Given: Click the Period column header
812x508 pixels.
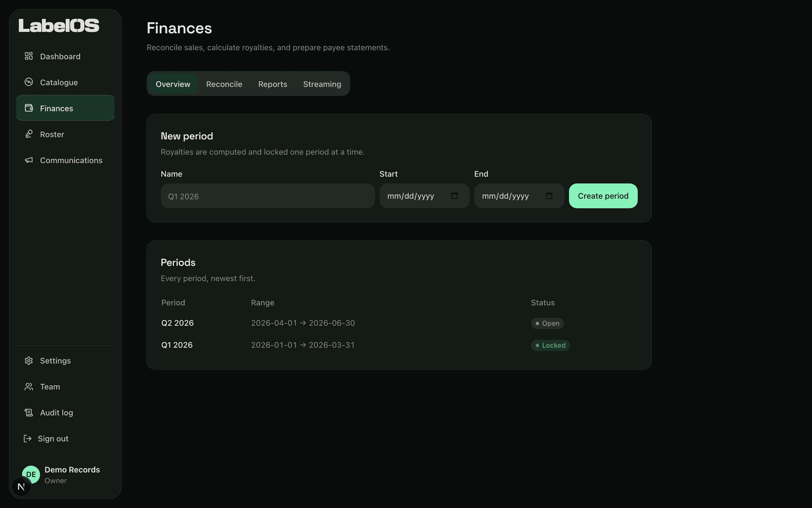Looking at the screenshot, I should click(x=173, y=302).
